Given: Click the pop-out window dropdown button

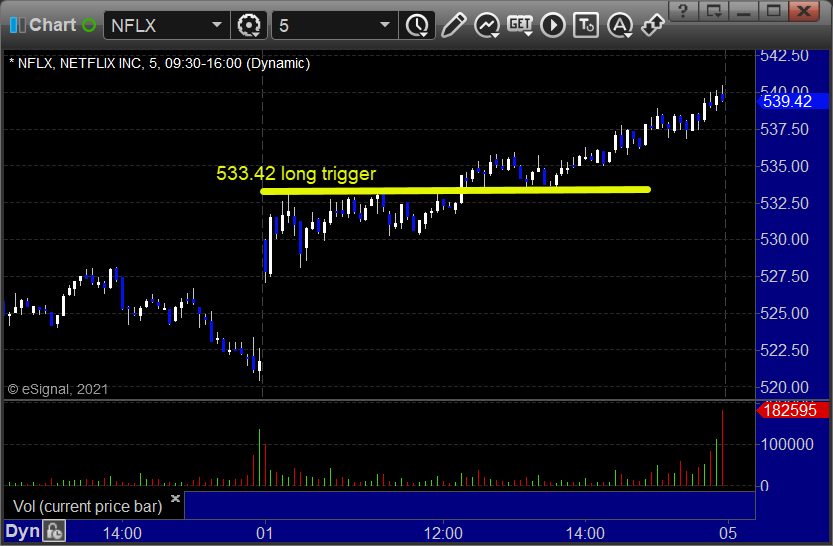Looking at the screenshot, I should pos(713,10).
